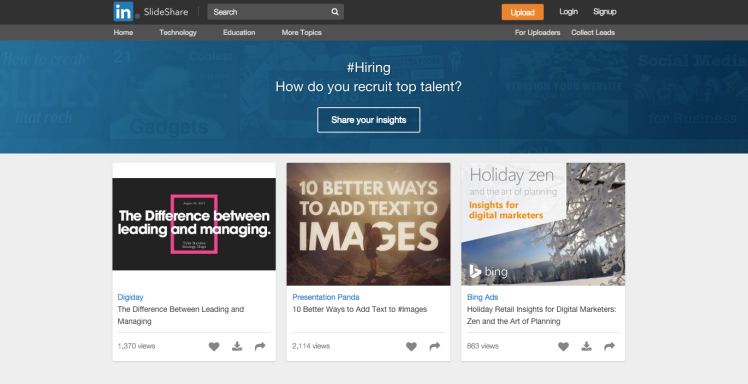Share the Presentation Panda slideshow
The width and height of the screenshot is (748, 384).
(435, 346)
